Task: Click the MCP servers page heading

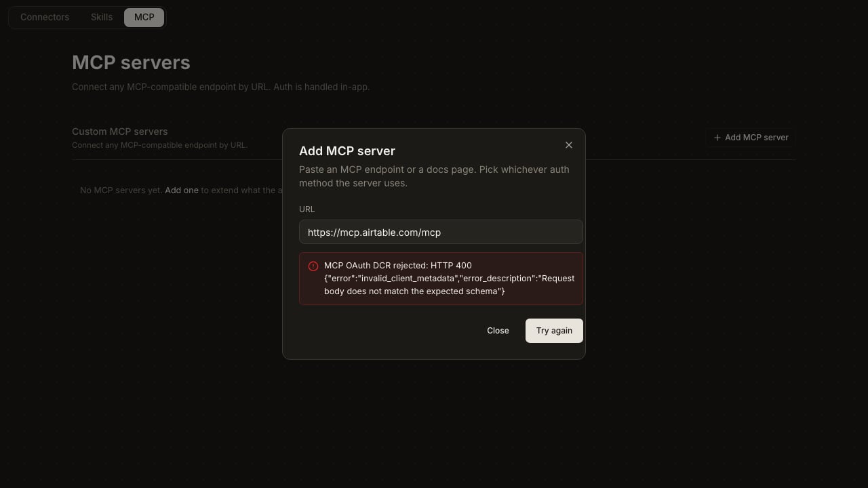Action: point(131,62)
